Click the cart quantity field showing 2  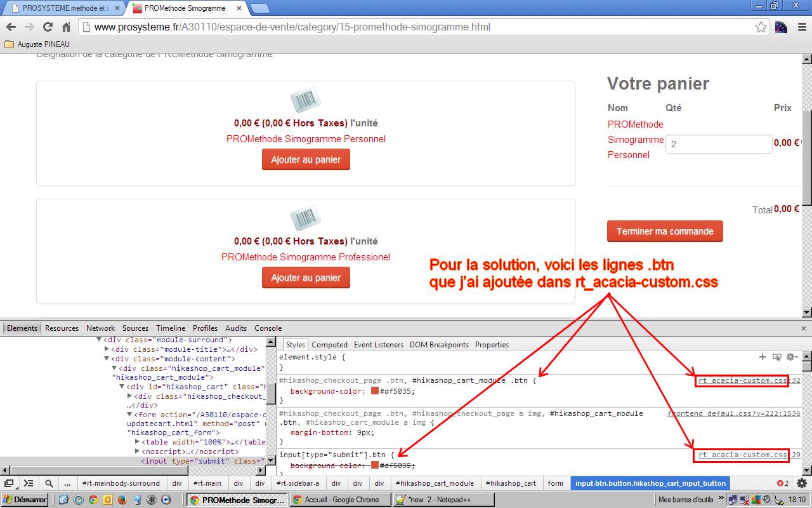point(719,144)
